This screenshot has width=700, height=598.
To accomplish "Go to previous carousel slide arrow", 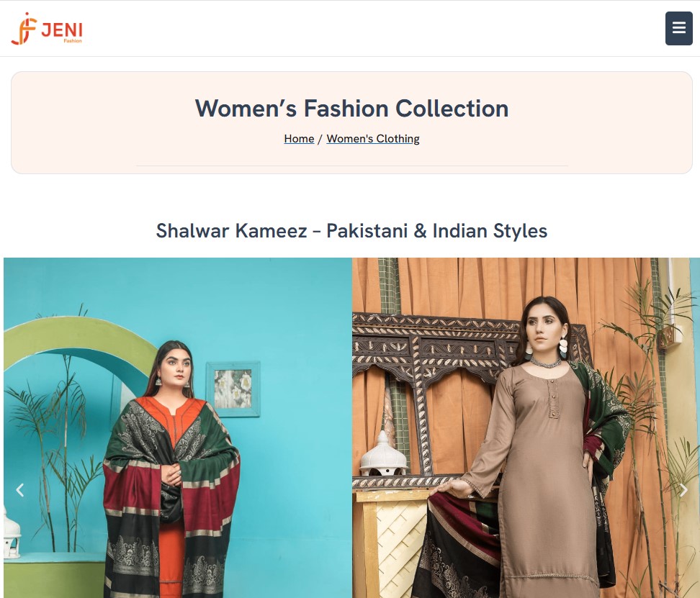I will coord(19,489).
